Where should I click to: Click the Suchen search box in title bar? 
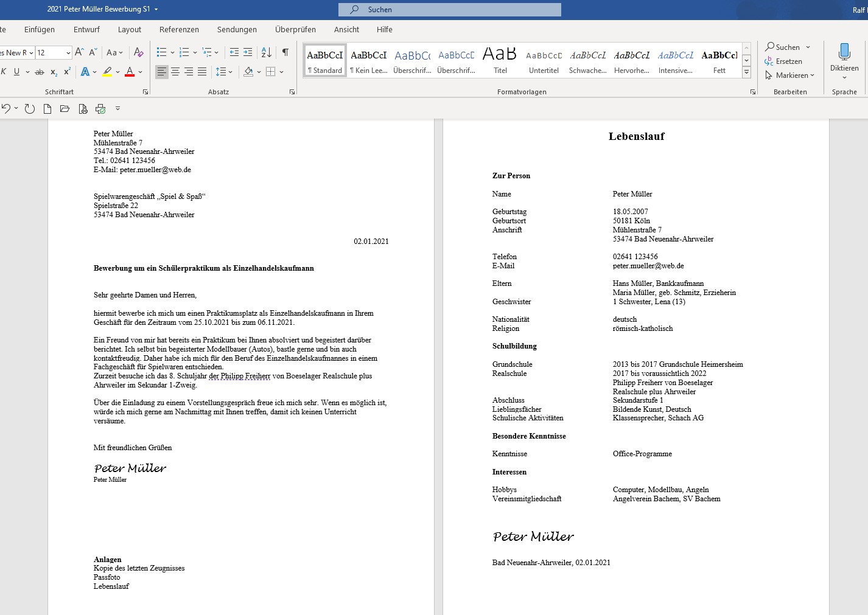[x=450, y=10]
